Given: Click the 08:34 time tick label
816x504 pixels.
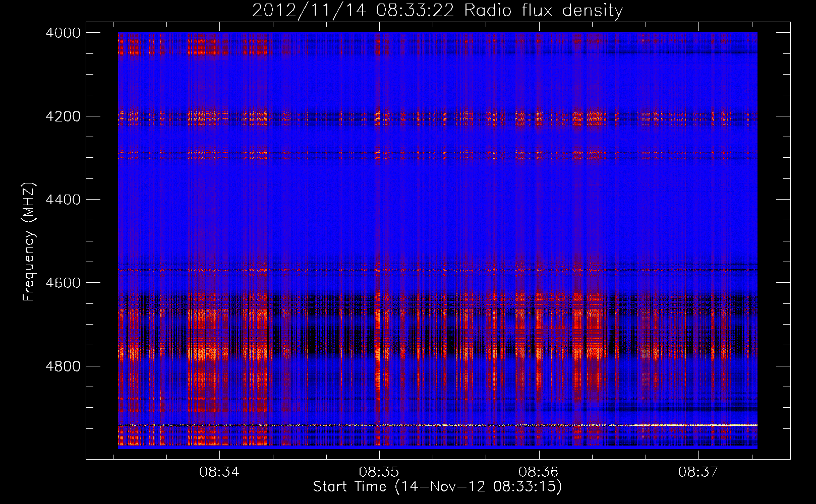Looking at the screenshot, I should pyautogui.click(x=219, y=472).
